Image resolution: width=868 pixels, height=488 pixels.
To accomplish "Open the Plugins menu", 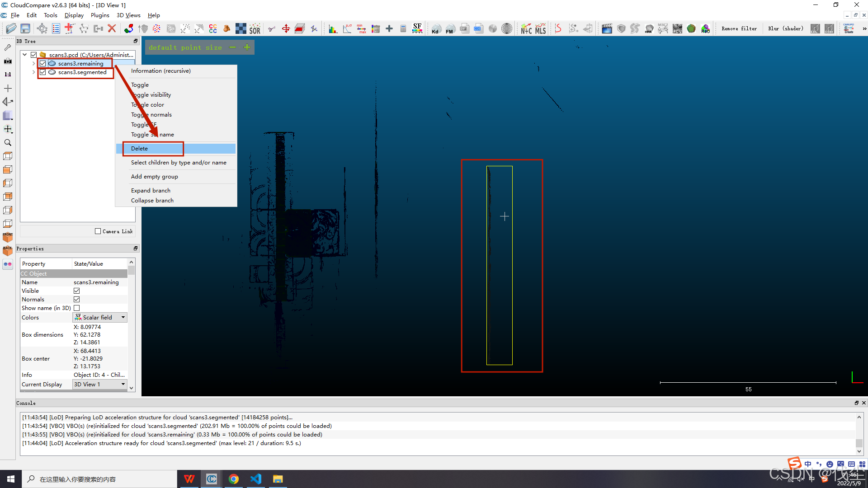I will click(x=99, y=15).
